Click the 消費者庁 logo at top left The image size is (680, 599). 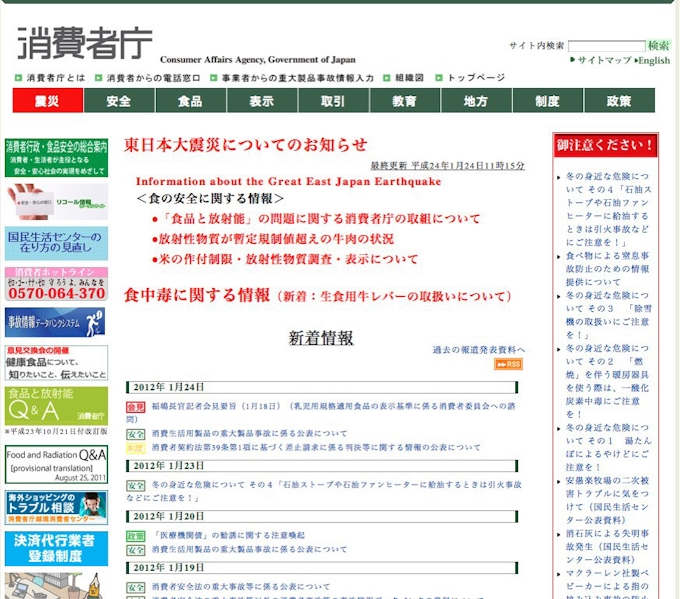click(x=85, y=44)
